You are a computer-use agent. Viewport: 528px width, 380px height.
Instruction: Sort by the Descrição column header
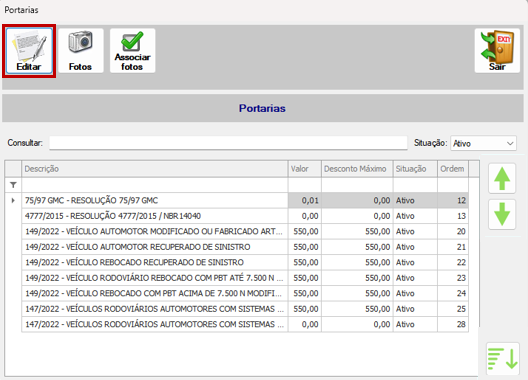[x=155, y=169]
